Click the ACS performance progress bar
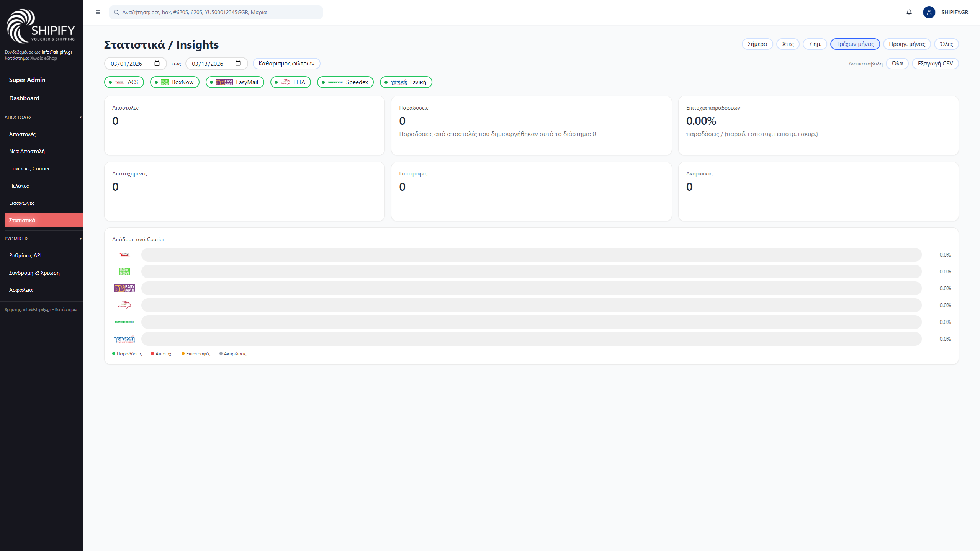This screenshot has width=980, height=551. click(x=531, y=255)
